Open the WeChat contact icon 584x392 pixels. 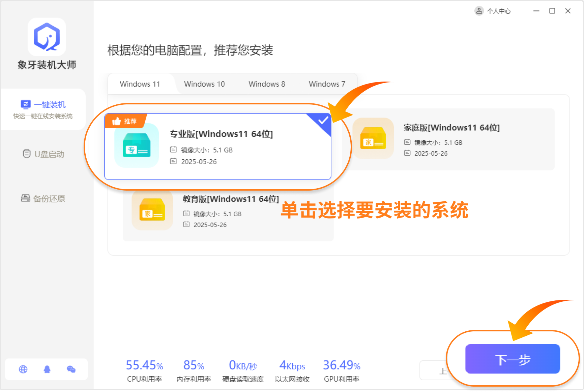[x=71, y=369]
